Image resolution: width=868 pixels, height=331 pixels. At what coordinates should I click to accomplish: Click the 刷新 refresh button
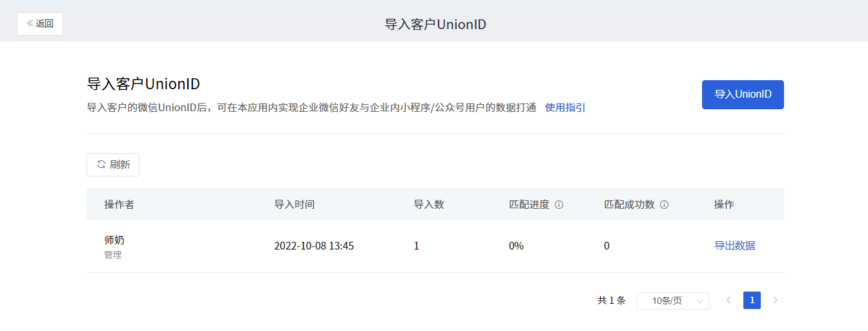coord(113,165)
